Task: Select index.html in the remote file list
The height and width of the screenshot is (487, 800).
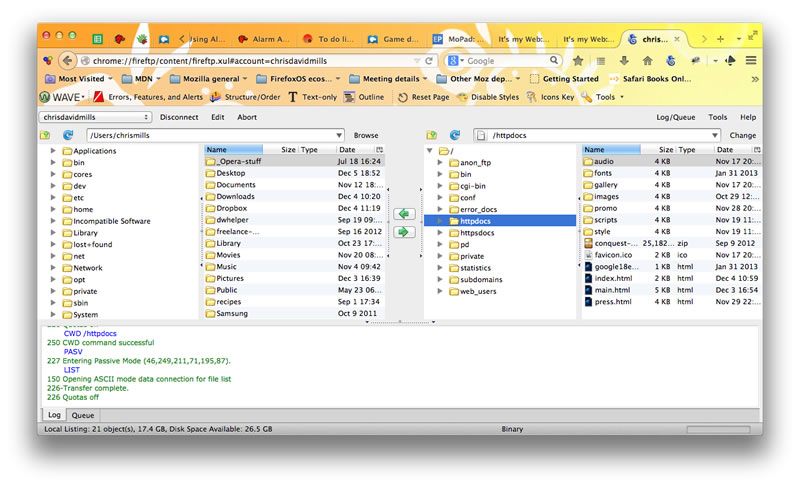Action: click(612, 278)
